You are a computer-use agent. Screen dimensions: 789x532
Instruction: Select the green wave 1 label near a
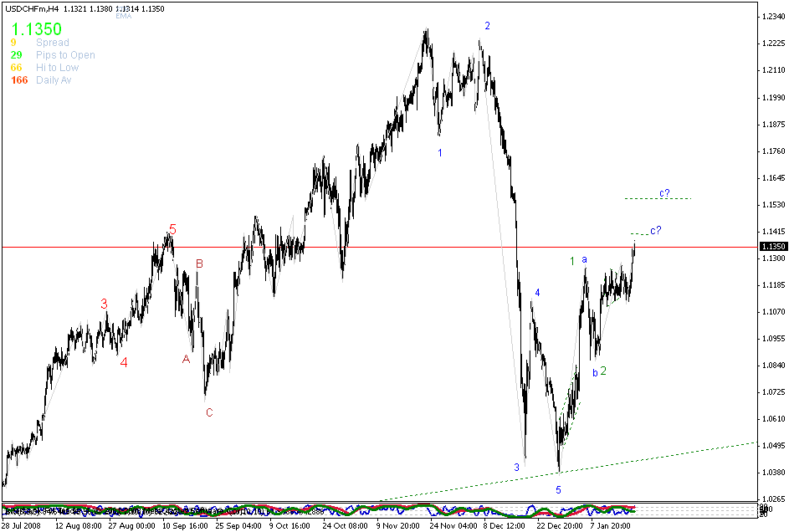[572, 261]
